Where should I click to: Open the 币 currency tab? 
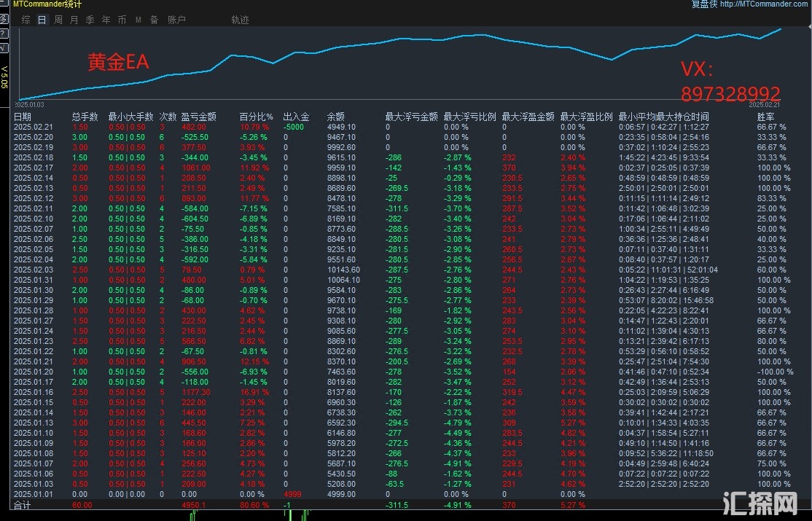pos(122,20)
